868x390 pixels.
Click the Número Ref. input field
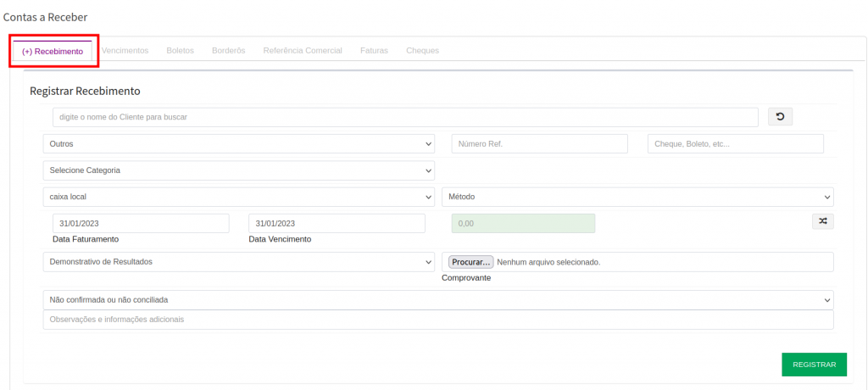[x=539, y=144]
